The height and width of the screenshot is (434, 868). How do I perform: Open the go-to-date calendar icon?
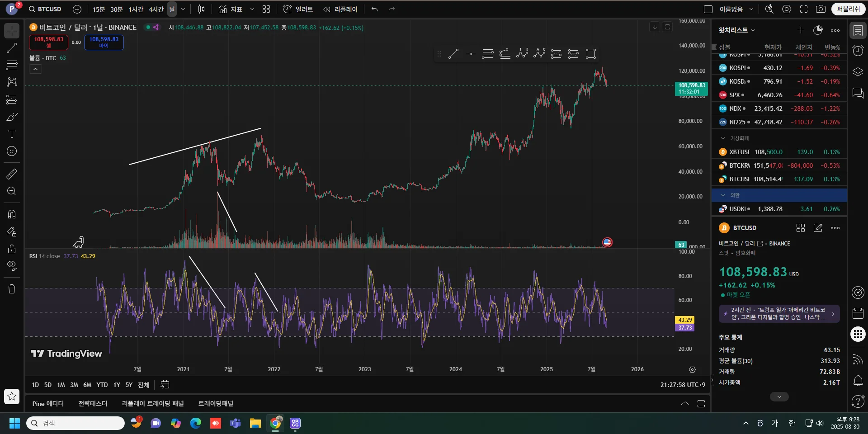coord(165,385)
